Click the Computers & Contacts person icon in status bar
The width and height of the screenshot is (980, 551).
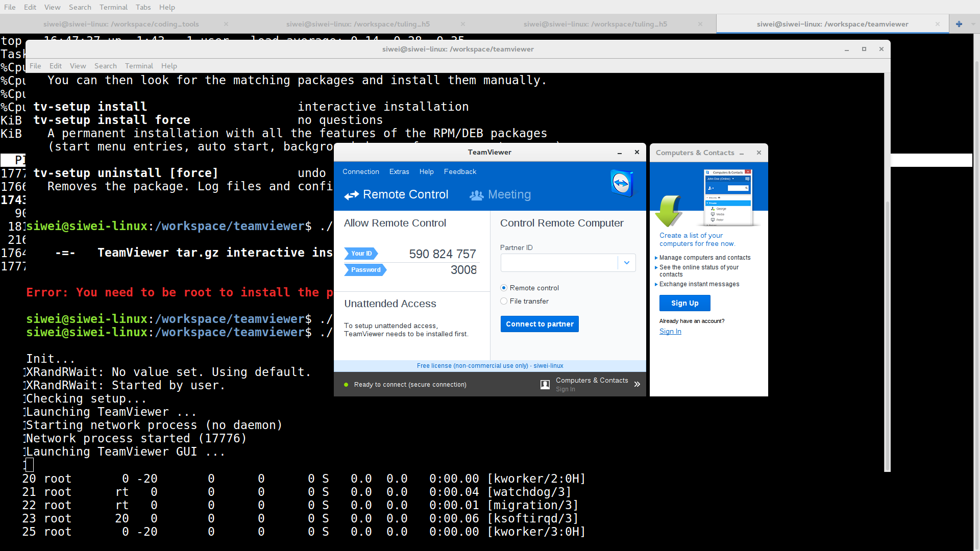[545, 385]
